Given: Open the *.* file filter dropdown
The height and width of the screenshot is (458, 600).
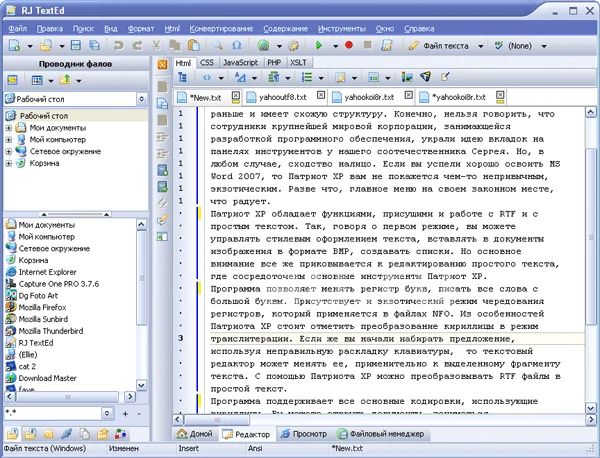Looking at the screenshot, I should (107, 413).
